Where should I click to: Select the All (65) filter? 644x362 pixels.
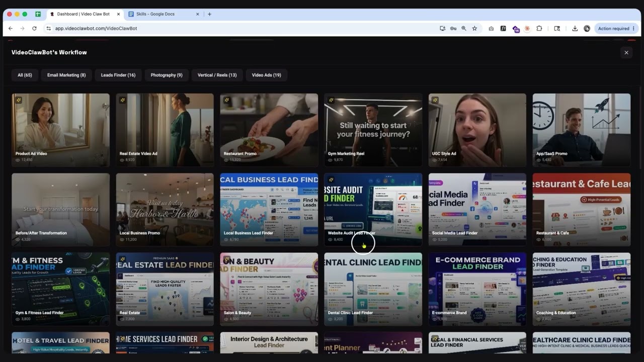25,75
